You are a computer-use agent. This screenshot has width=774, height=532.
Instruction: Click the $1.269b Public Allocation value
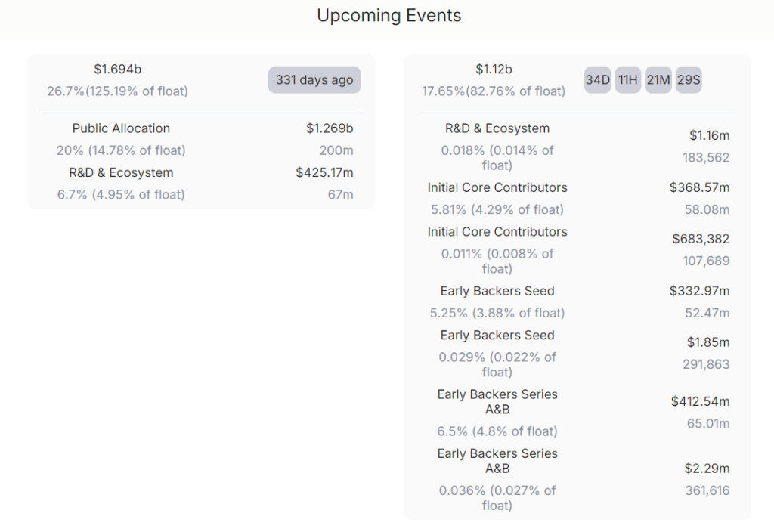pos(330,128)
